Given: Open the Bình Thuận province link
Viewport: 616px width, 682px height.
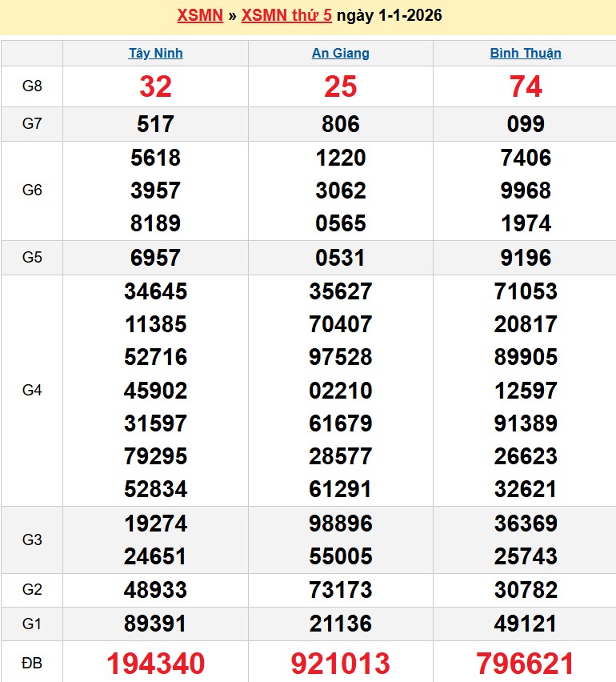Looking at the screenshot, I should [x=526, y=54].
